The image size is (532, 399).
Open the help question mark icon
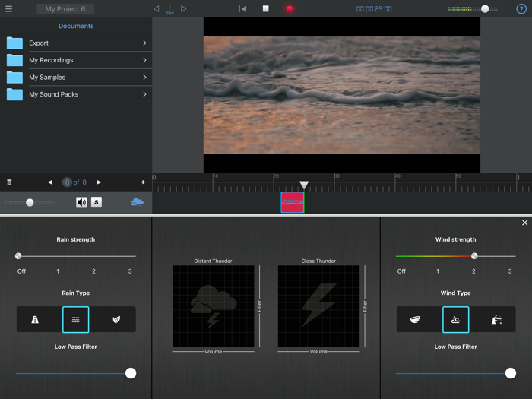521,9
